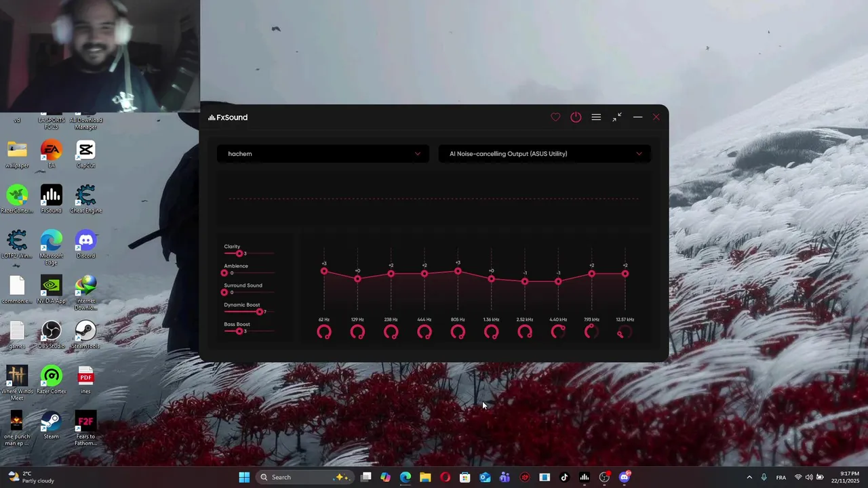Select the FxSound desktop shortcut
Viewport: 868px width, 488px height.
(x=52, y=199)
